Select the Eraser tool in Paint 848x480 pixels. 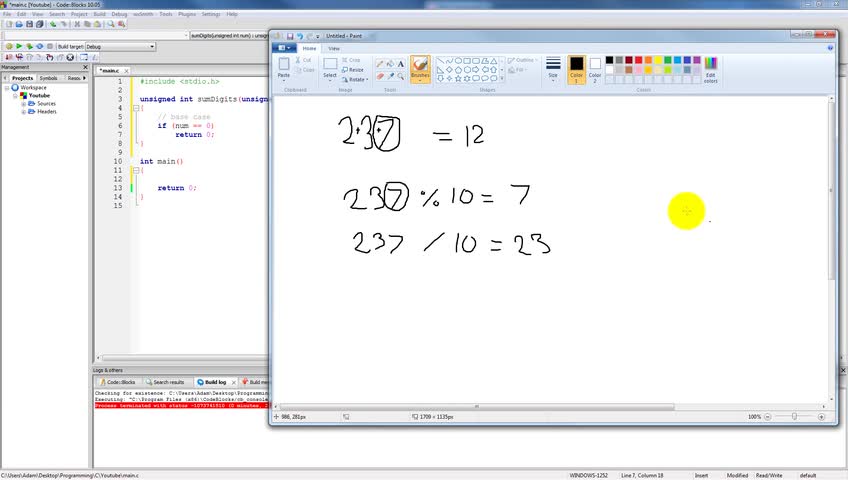[x=380, y=76]
